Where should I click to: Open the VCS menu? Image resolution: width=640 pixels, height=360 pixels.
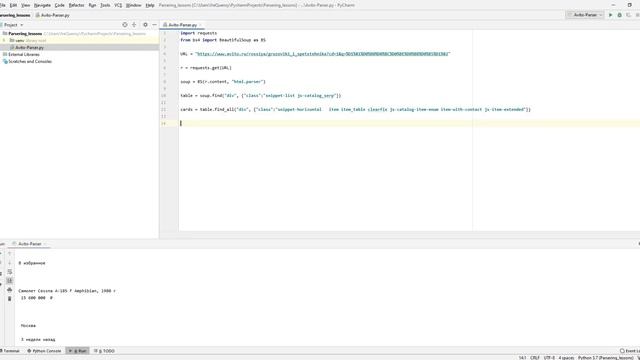pyautogui.click(x=118, y=5)
